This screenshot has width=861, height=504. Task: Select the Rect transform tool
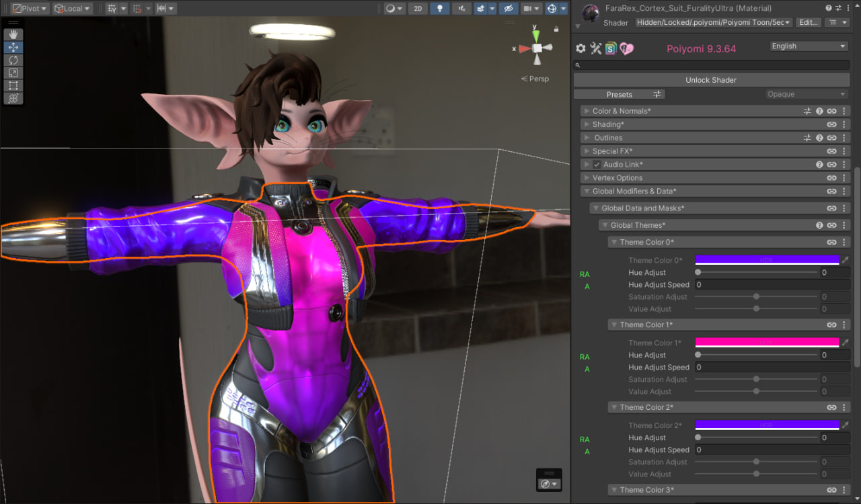(x=13, y=85)
